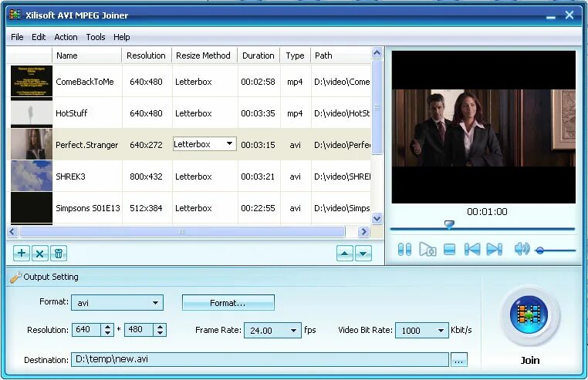Jump to previous video clip
The width and height of the screenshot is (588, 380).
coord(471,249)
